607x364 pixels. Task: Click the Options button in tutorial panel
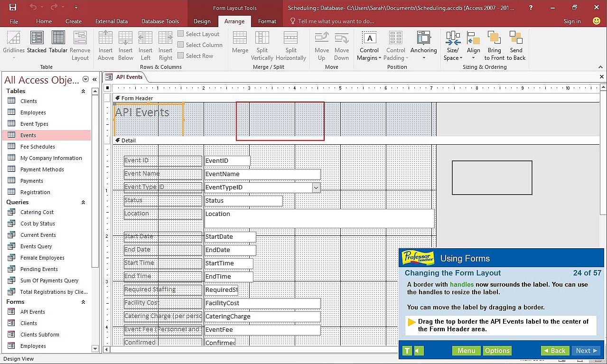tap(497, 351)
